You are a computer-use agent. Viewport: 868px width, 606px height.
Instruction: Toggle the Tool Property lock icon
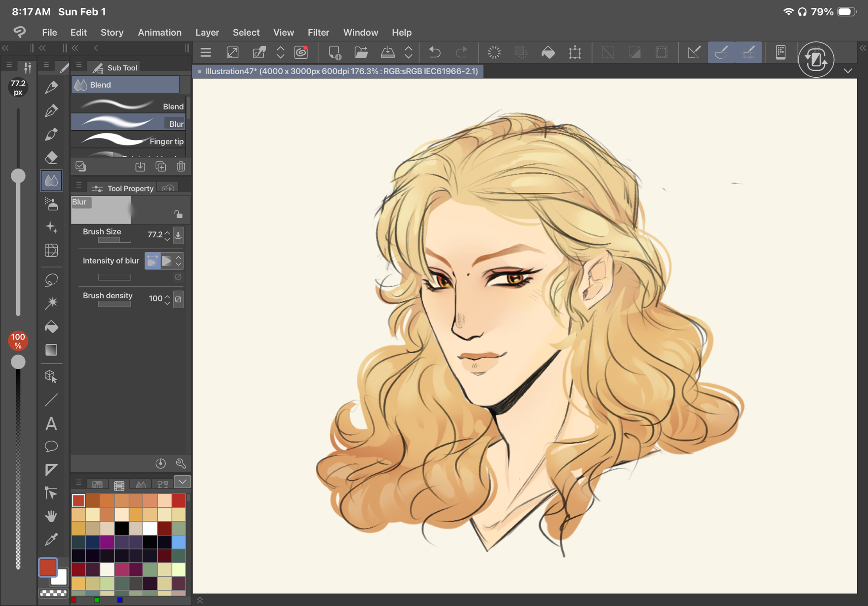pos(178,214)
